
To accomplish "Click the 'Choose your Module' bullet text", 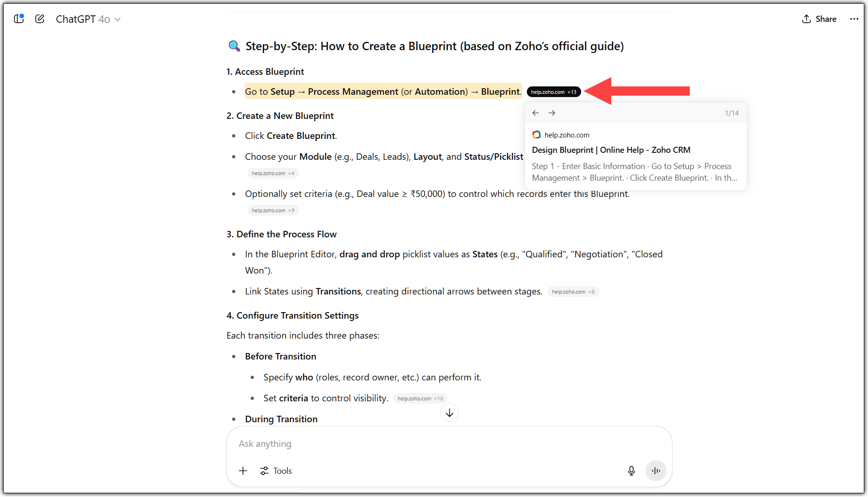I will pos(384,157).
